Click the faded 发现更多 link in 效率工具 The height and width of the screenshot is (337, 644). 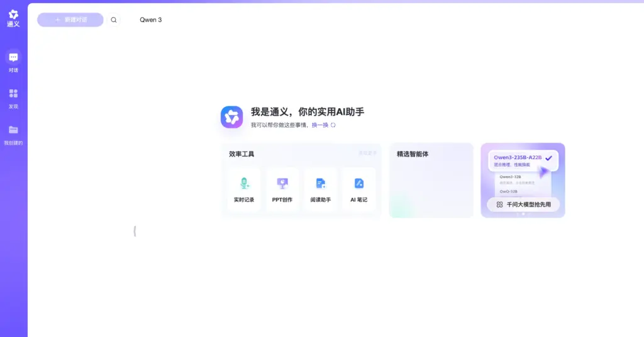[x=367, y=153]
